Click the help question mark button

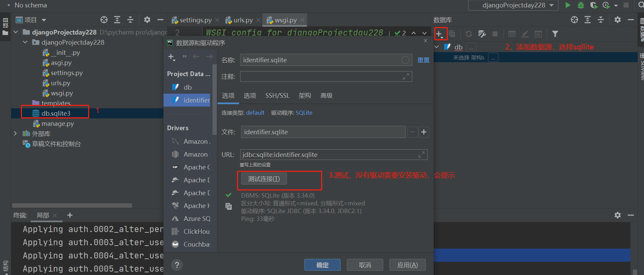click(x=177, y=265)
